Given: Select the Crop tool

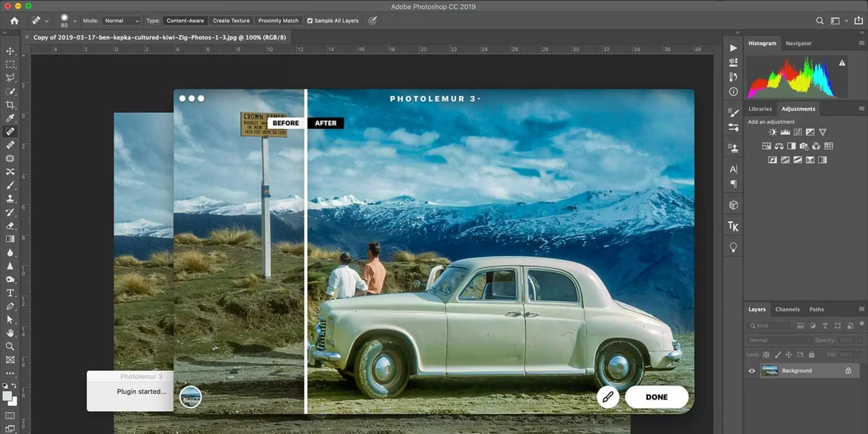Looking at the screenshot, I should pyautogui.click(x=10, y=105).
